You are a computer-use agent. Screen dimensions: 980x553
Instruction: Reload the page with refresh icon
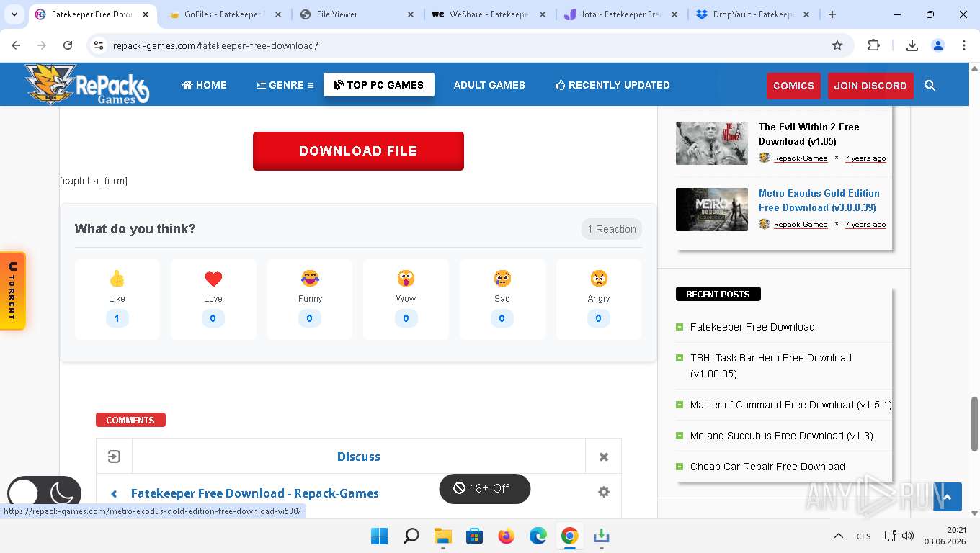[x=68, y=45]
